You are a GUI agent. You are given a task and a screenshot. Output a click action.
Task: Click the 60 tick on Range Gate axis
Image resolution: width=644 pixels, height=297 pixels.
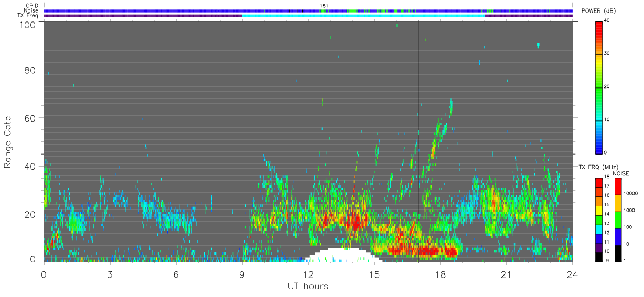click(x=29, y=118)
